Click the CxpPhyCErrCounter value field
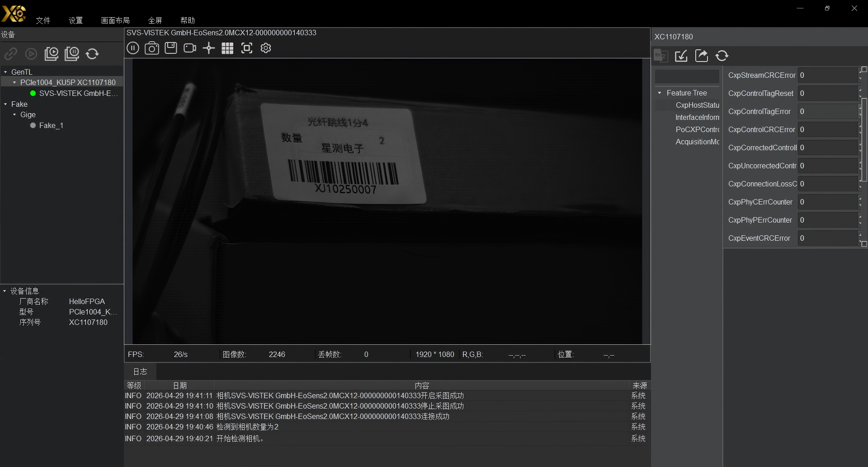 point(827,202)
